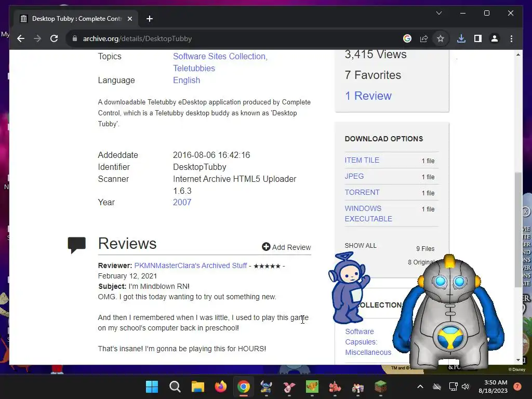Click the DesktopTubby identifier value
The height and width of the screenshot is (399, 532).
[x=199, y=167]
